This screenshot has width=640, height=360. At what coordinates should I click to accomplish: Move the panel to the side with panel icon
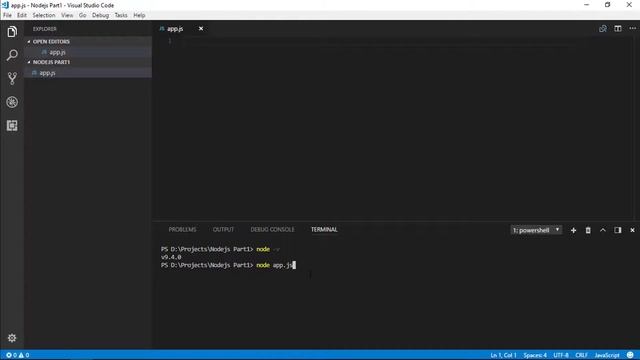(618, 230)
